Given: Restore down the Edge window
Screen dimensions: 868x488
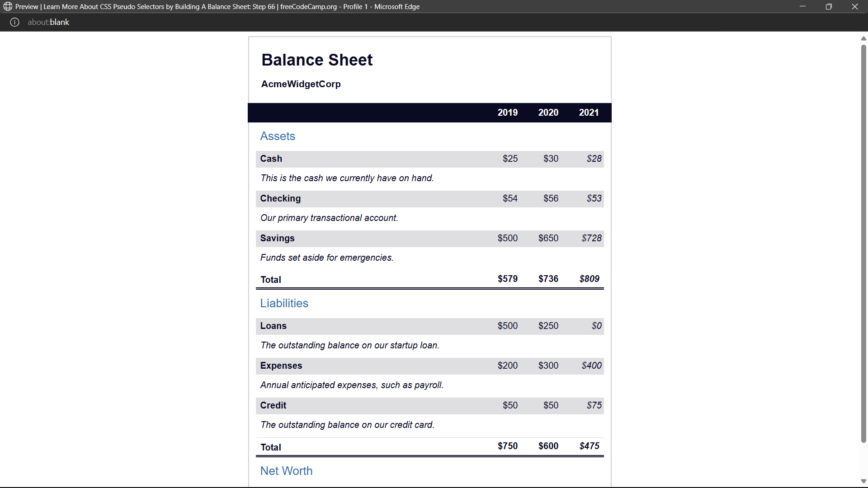Looking at the screenshot, I should click(x=829, y=6).
